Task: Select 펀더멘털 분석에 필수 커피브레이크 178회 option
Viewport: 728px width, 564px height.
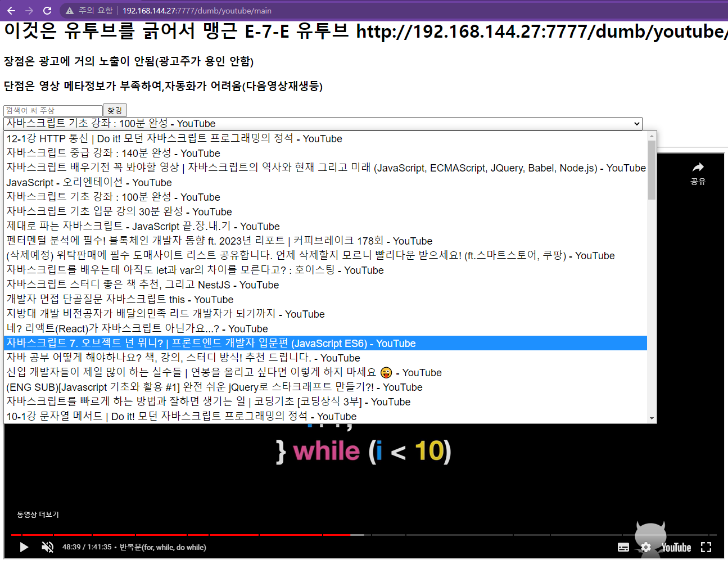Action: pos(325,241)
